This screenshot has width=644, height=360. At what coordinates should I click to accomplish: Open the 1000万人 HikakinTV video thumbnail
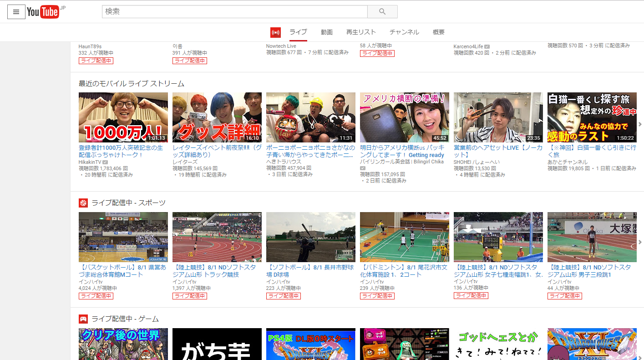coord(123,117)
